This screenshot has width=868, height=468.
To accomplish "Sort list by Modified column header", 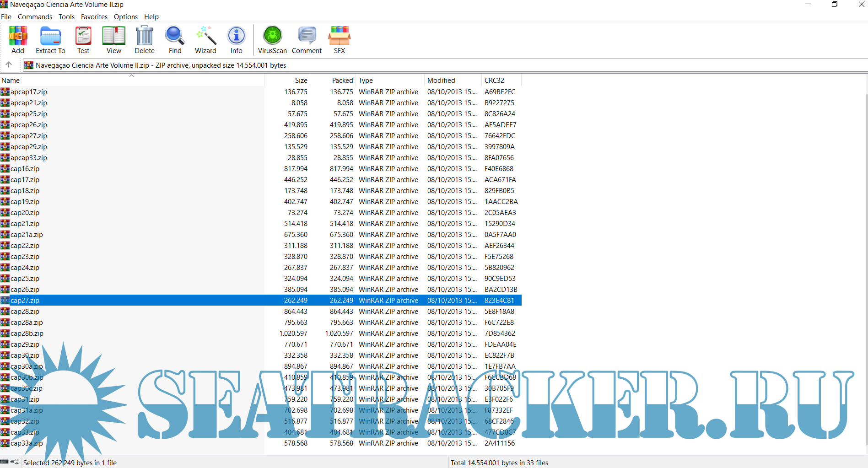I will pyautogui.click(x=441, y=80).
